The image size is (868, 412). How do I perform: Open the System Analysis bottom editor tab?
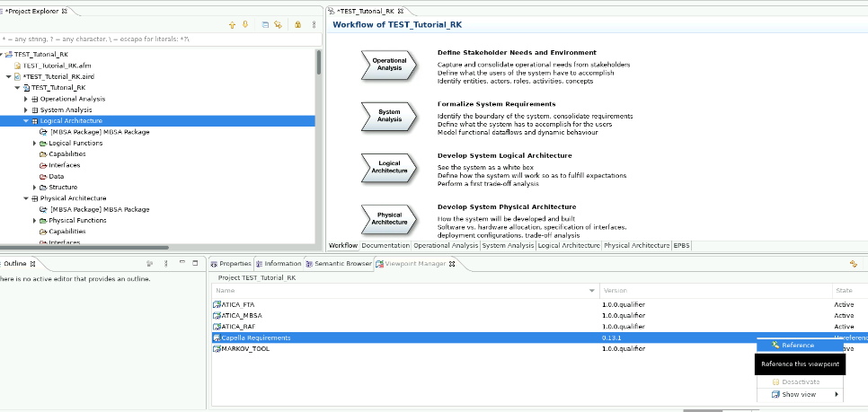tap(509, 246)
